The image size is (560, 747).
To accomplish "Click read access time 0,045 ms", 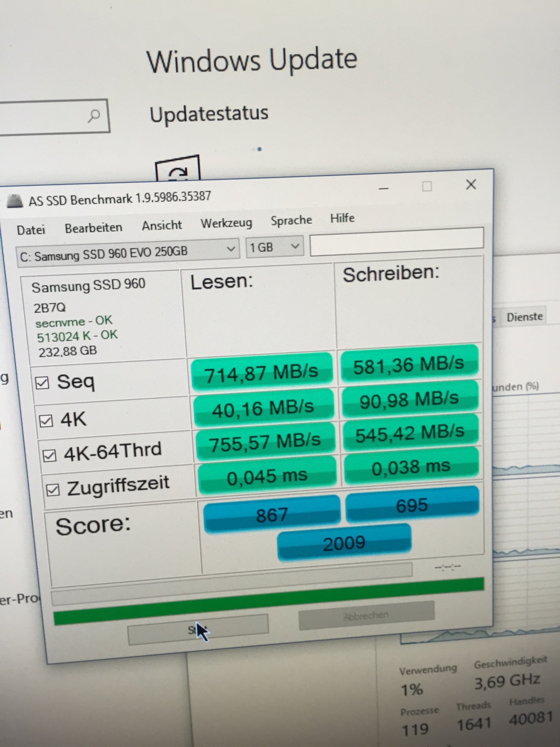I will (267, 477).
